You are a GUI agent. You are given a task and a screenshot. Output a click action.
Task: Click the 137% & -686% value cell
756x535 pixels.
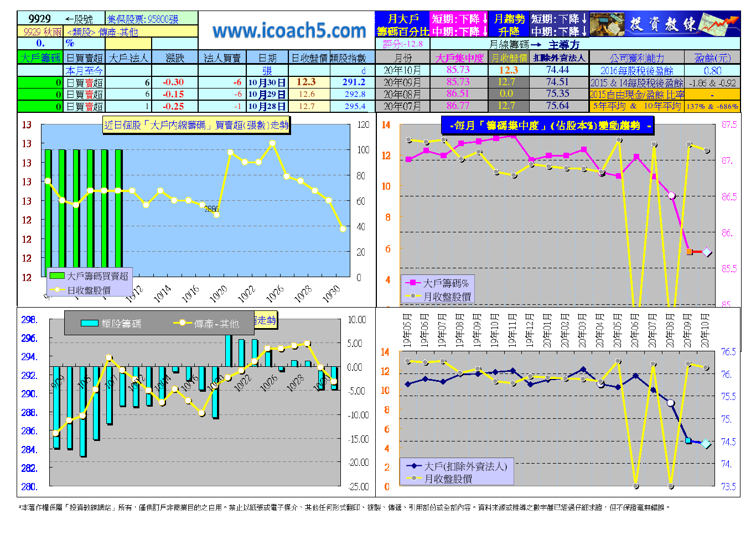[x=712, y=106]
